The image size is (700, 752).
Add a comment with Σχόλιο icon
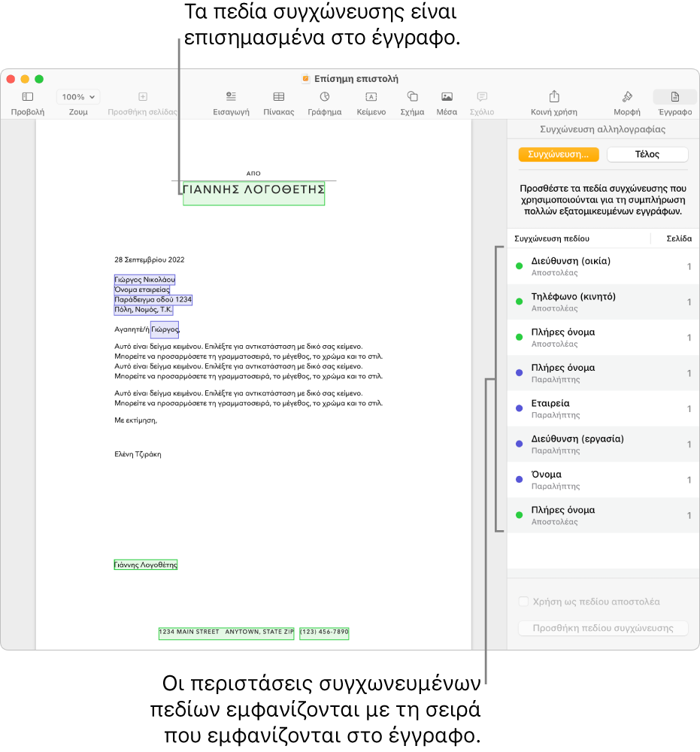[x=482, y=97]
